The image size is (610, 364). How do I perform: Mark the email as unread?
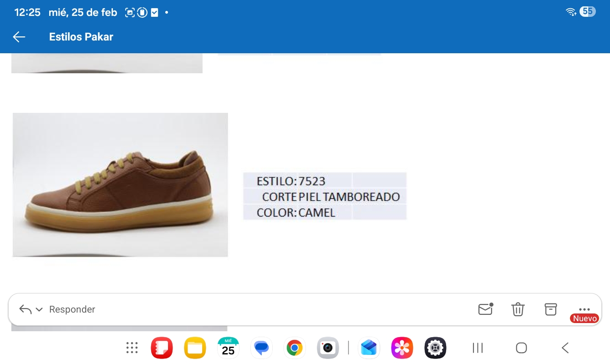(x=485, y=309)
